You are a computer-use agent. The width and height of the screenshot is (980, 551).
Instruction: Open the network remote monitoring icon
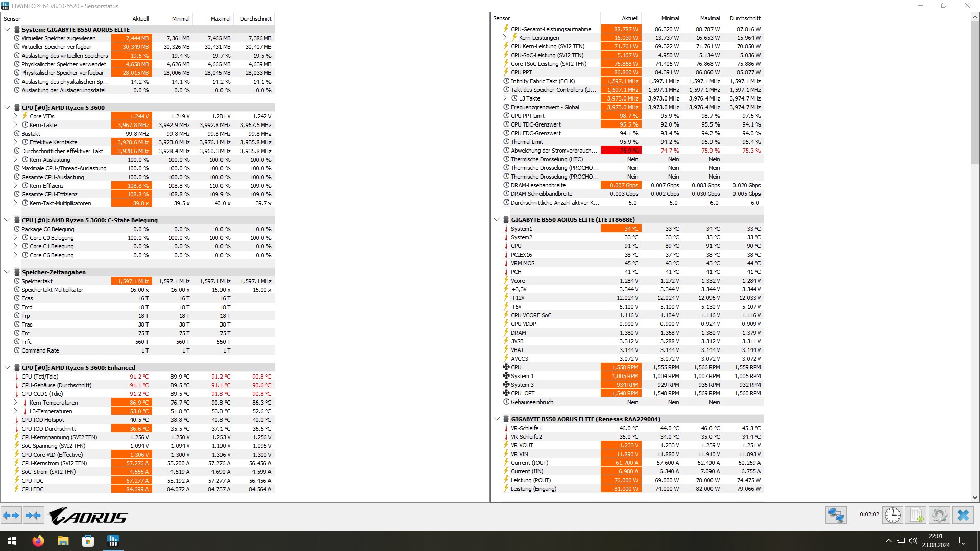click(836, 515)
